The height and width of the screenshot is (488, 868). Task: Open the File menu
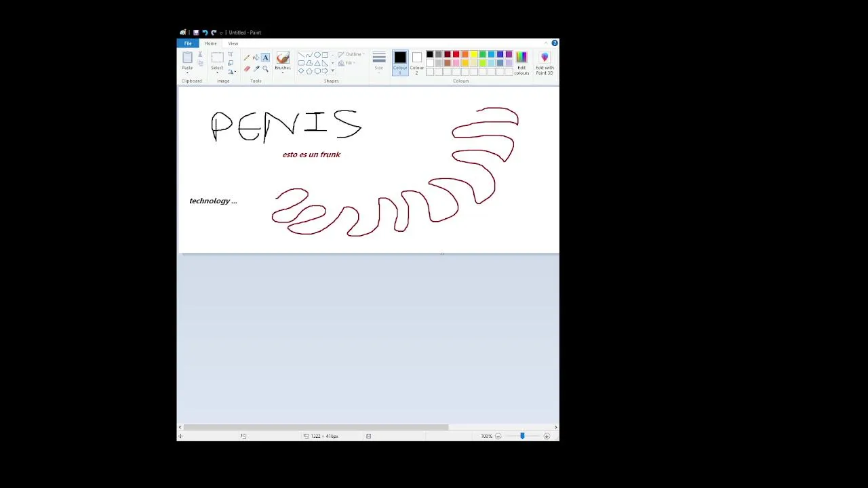click(x=188, y=43)
